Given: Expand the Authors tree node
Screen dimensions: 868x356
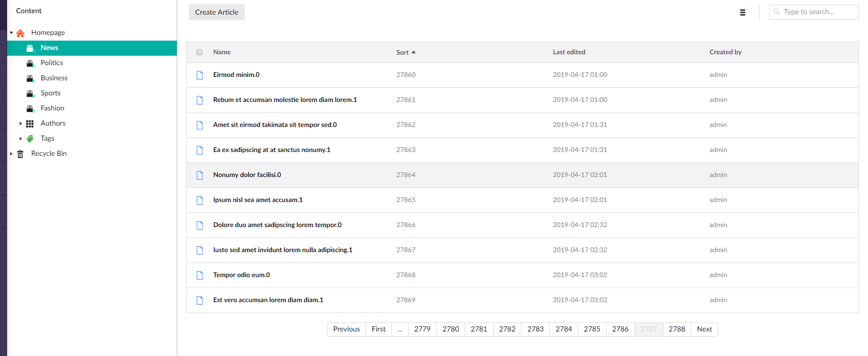Looking at the screenshot, I should pos(20,124).
